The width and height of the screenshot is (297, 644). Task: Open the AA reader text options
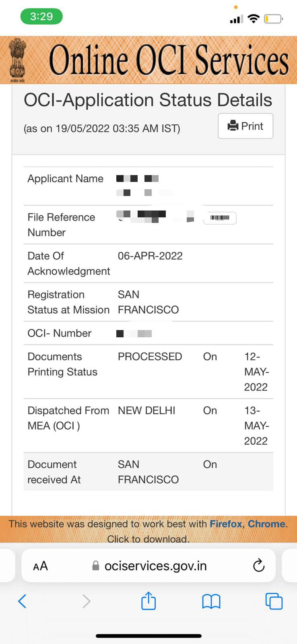pos(40,566)
